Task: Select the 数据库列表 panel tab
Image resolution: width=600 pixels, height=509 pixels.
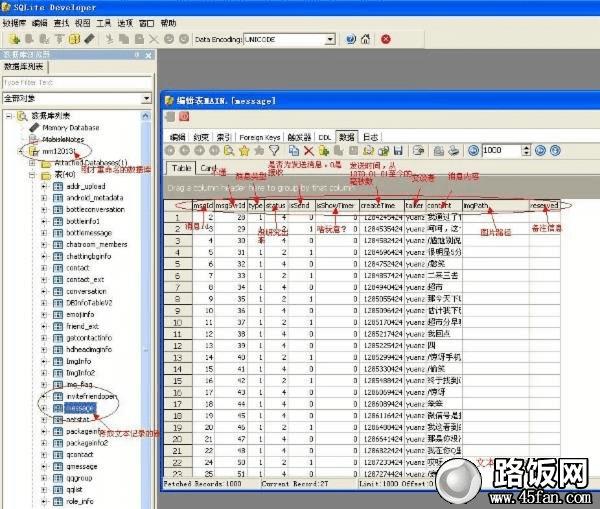Action: [x=23, y=67]
